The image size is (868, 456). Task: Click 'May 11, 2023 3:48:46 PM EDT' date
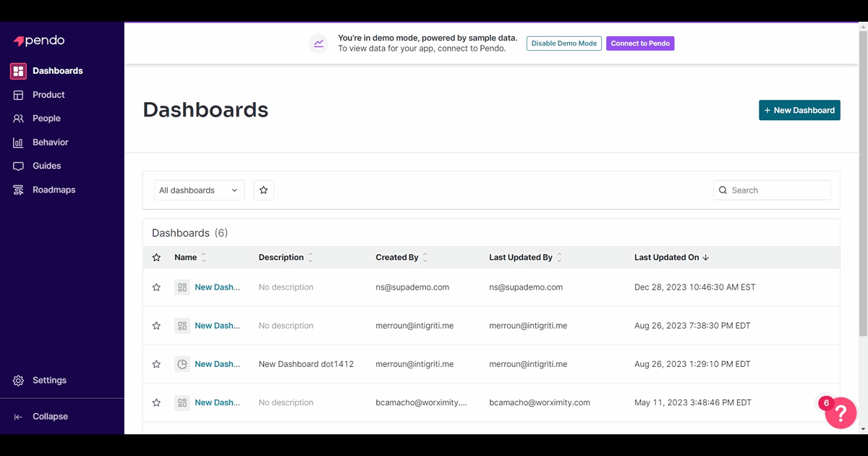click(x=693, y=402)
